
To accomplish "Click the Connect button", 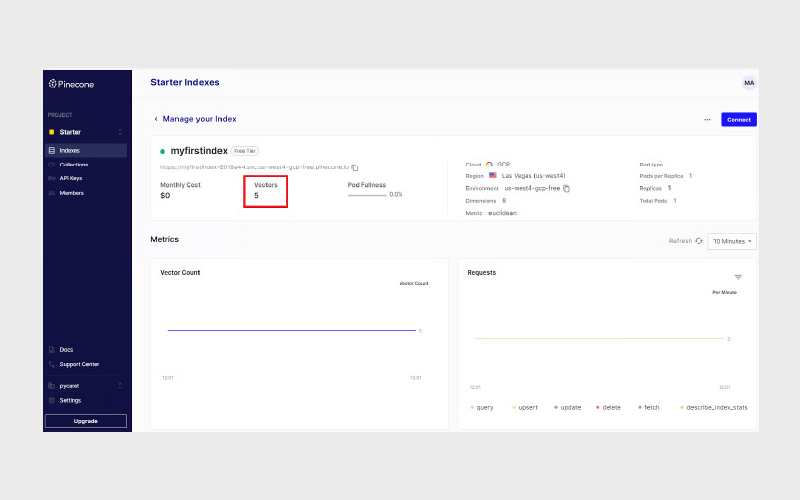I will coord(739,119).
